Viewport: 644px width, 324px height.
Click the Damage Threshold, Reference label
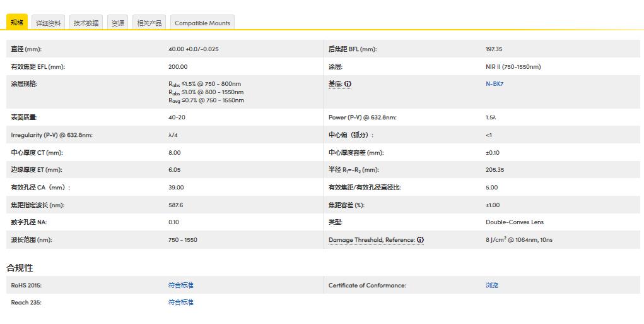[372, 240]
